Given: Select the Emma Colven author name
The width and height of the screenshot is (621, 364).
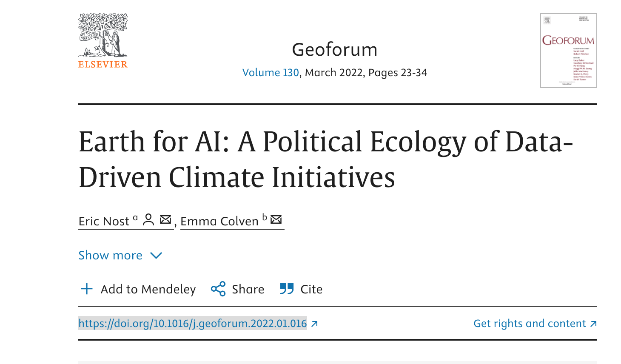Looking at the screenshot, I should coord(219,222).
